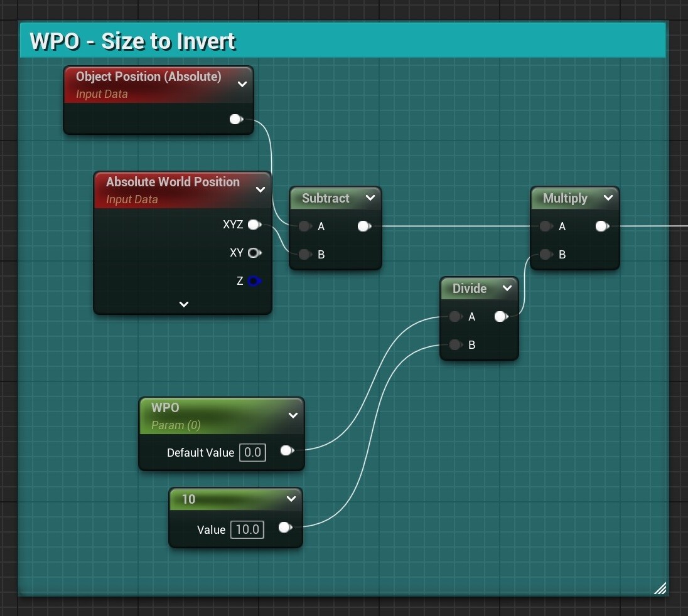Click input pin B on the Multiply node

(544, 255)
